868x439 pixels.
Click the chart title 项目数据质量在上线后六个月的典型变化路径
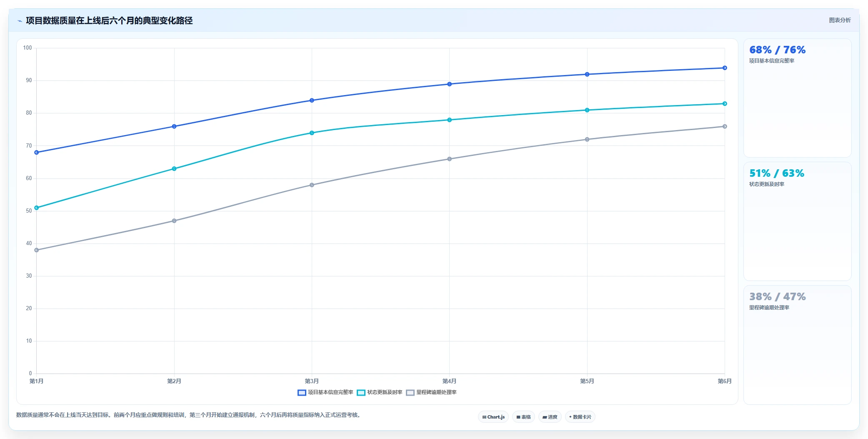click(109, 20)
